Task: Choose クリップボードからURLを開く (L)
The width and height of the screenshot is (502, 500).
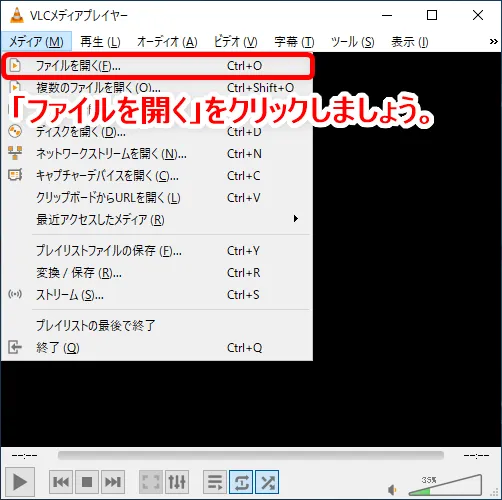Action: [x=157, y=198]
